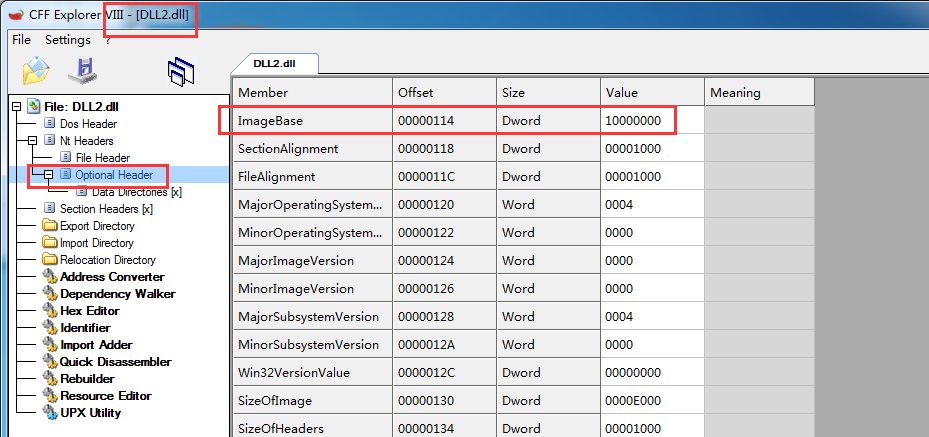Click the Resource Editor tool icon
The image size is (929, 437).
50,396
